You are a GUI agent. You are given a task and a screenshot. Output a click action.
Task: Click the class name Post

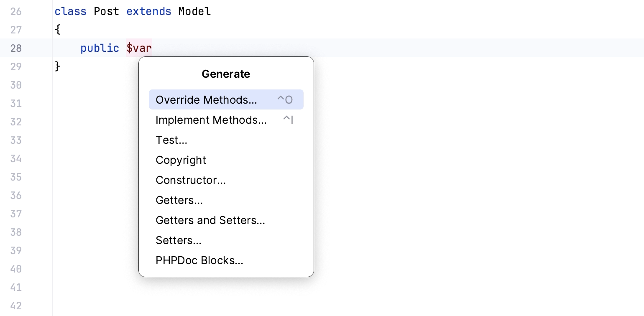[x=106, y=11]
